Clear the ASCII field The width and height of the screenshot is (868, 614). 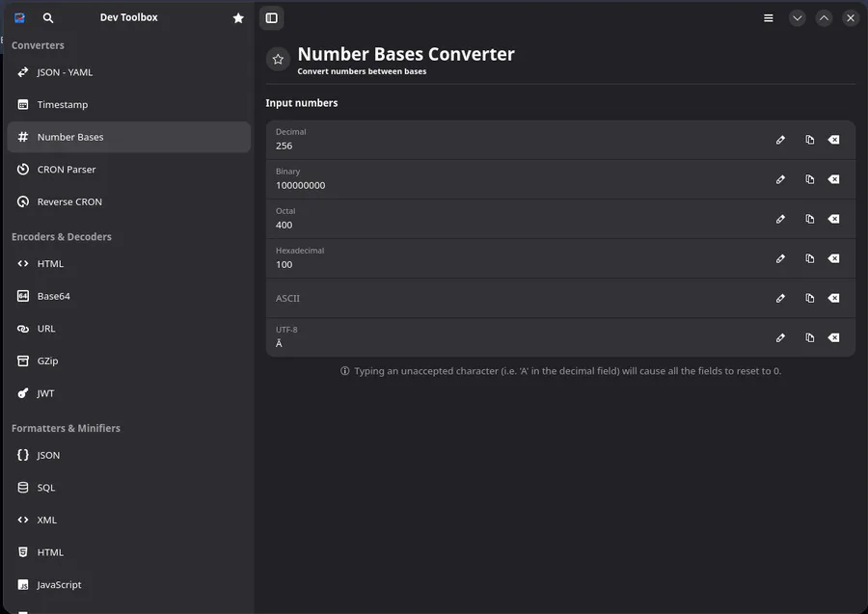tap(834, 298)
